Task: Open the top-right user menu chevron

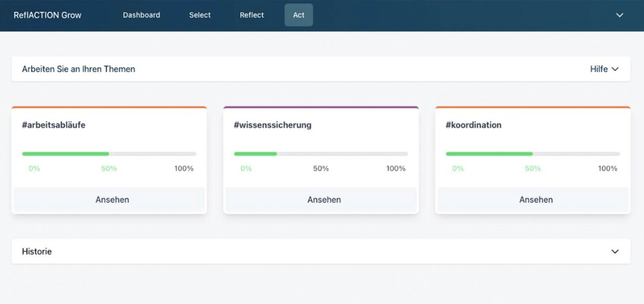Action: point(619,15)
